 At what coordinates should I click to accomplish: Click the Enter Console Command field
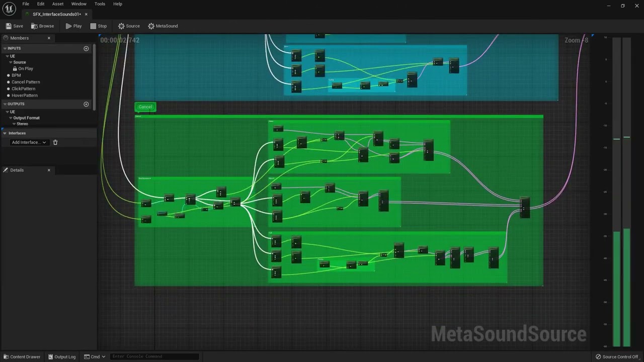(154, 357)
